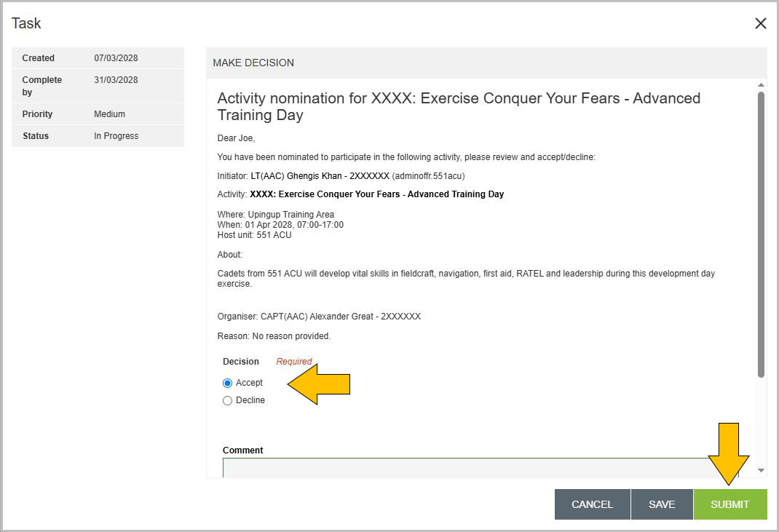779x532 pixels.
Task: Click the bold Activity name text
Action: coord(376,194)
